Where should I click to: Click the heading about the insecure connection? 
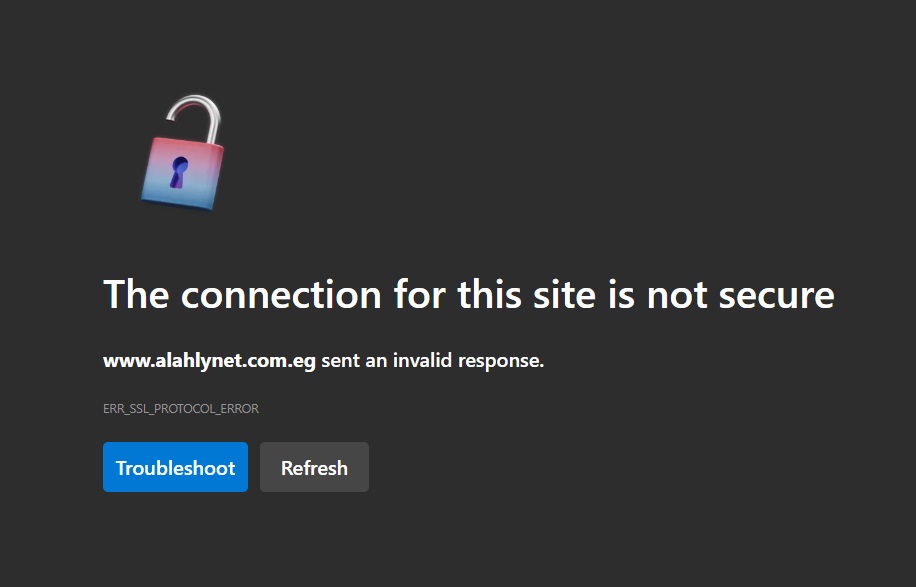[470, 295]
